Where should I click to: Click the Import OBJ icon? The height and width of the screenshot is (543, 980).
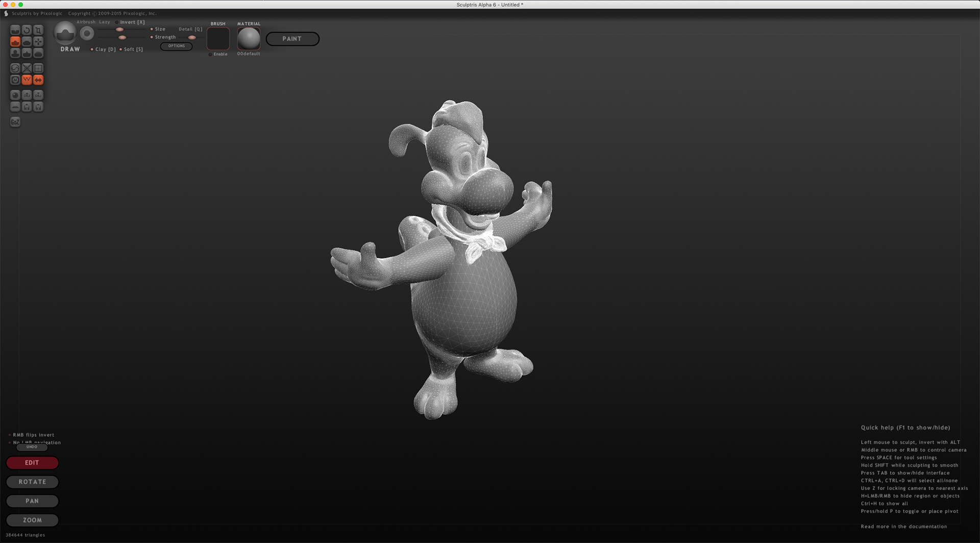(27, 95)
